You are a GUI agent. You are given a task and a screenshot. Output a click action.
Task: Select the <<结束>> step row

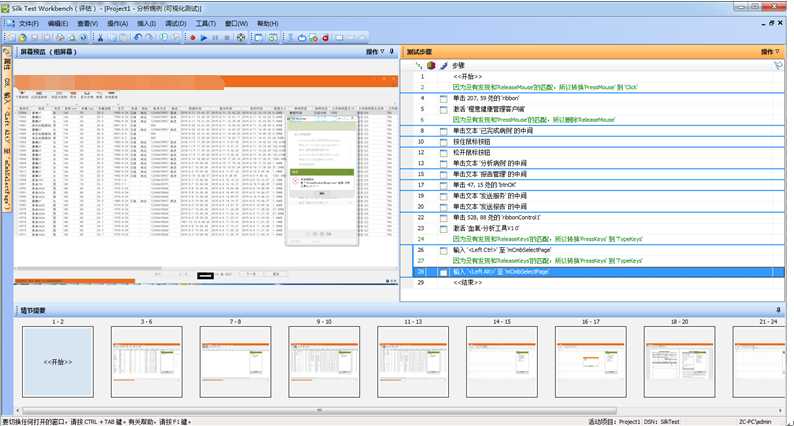tap(591, 283)
